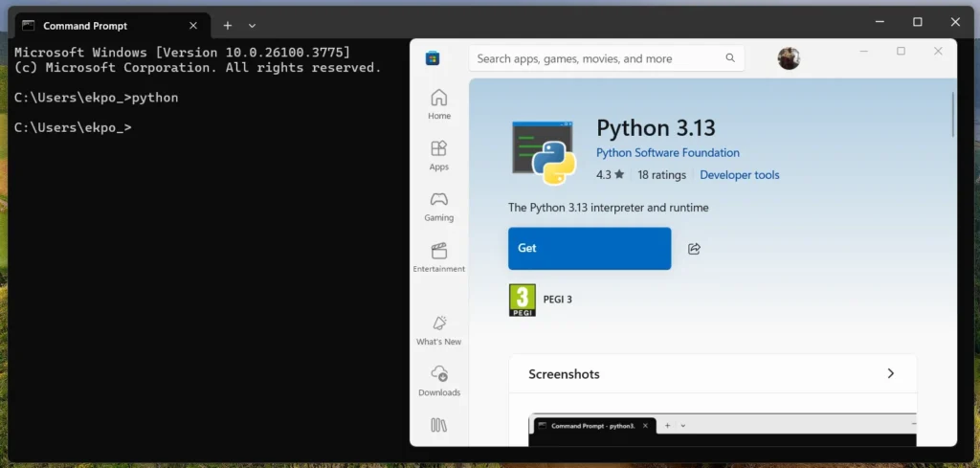Close the Microsoft Store window

pyautogui.click(x=938, y=52)
